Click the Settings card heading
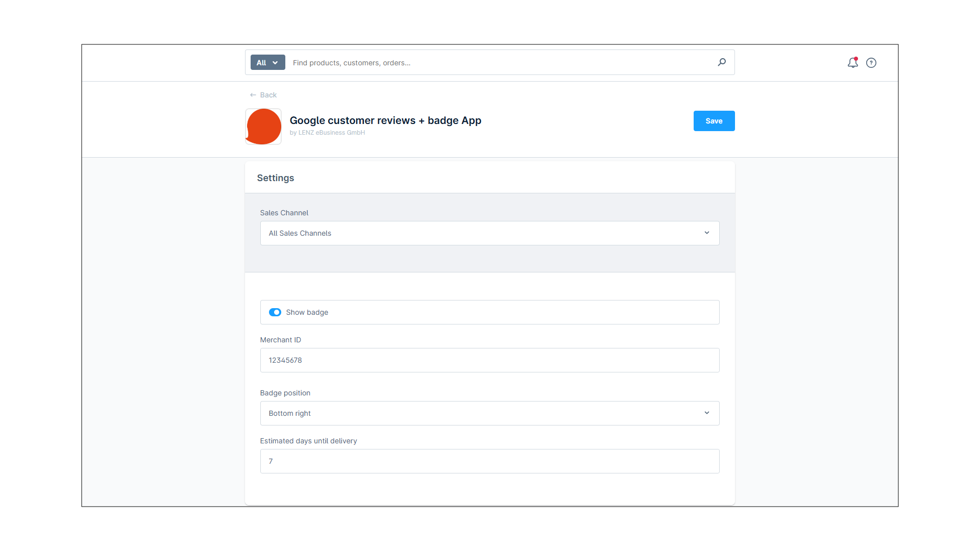 (x=276, y=178)
